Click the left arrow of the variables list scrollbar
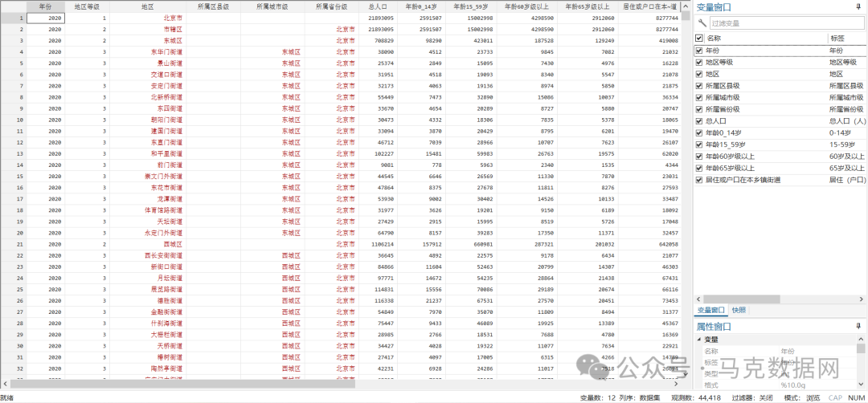 698,299
